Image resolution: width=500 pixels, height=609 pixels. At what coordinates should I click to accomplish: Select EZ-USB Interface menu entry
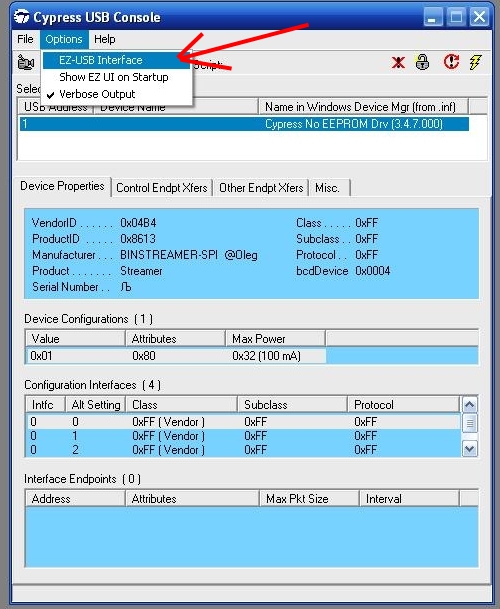tap(116, 60)
